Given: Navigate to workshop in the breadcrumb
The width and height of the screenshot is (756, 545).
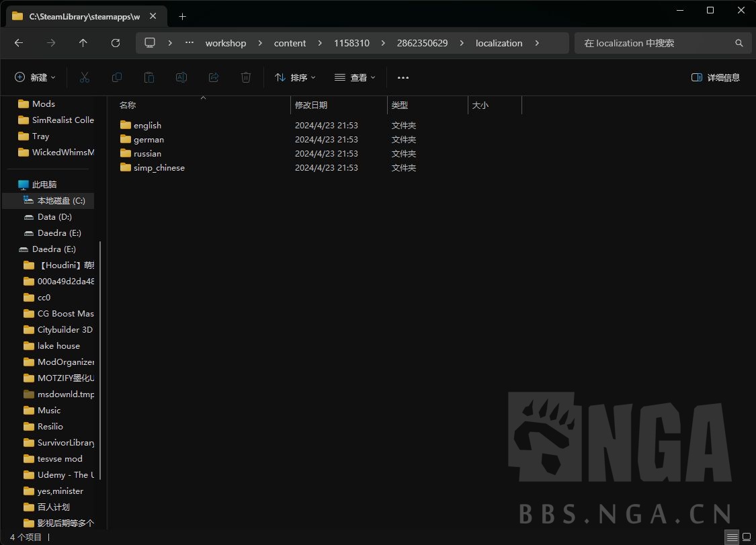Looking at the screenshot, I should [226, 42].
